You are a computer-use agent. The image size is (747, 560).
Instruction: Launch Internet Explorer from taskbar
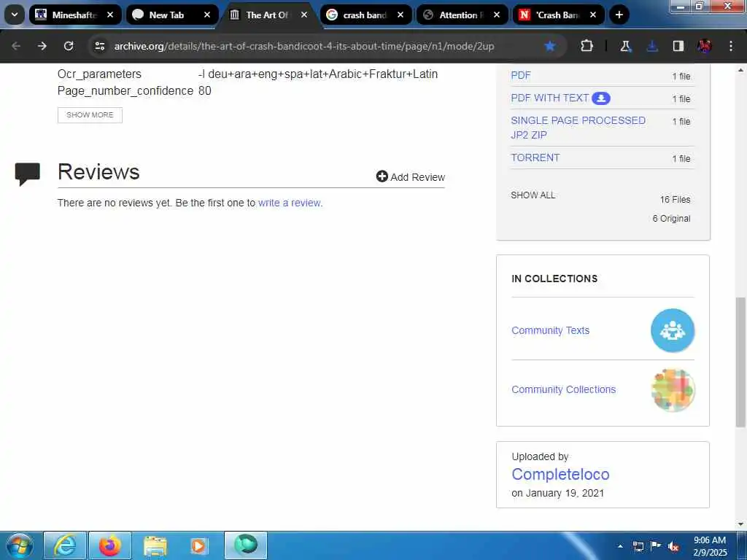tap(65, 545)
